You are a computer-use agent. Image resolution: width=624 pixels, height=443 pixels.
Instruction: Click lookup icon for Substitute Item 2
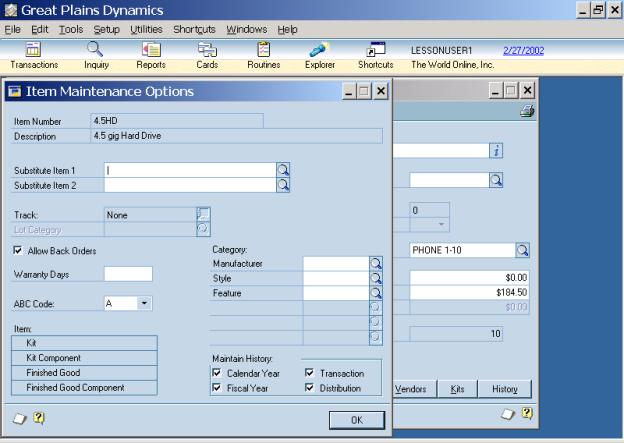point(283,185)
